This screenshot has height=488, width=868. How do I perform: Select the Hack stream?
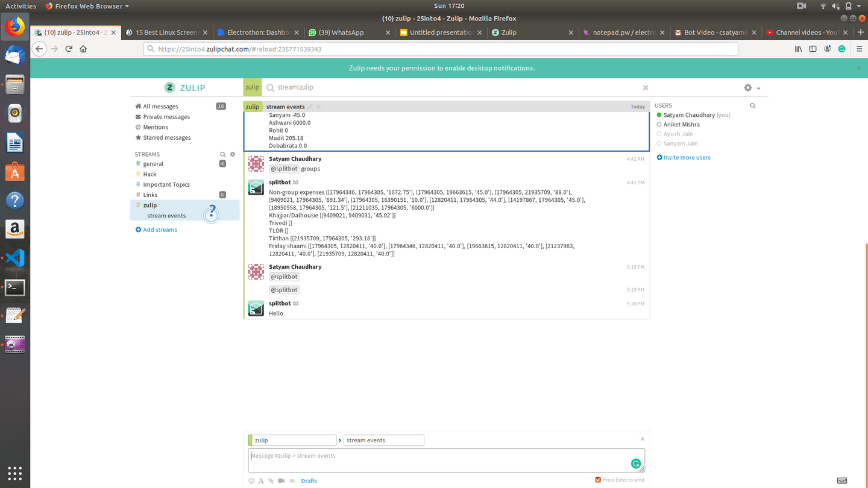[149, 174]
